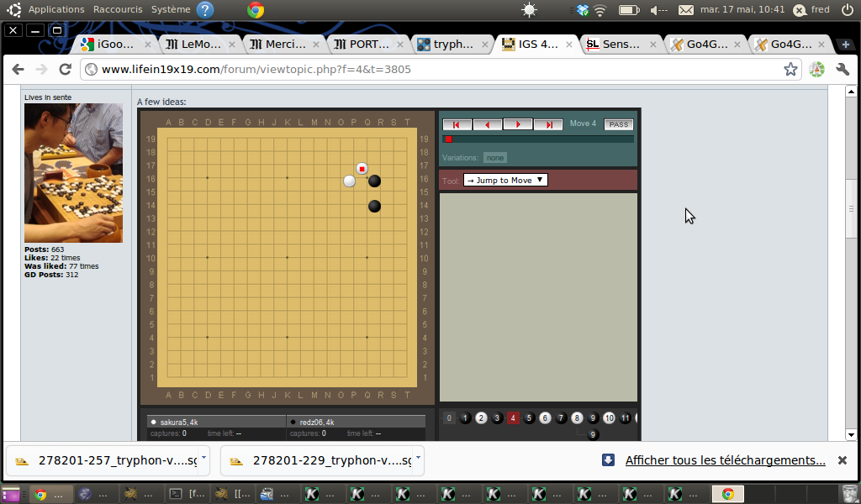The height and width of the screenshot is (504, 861).
Task: Reload the current page
Action: click(65, 69)
